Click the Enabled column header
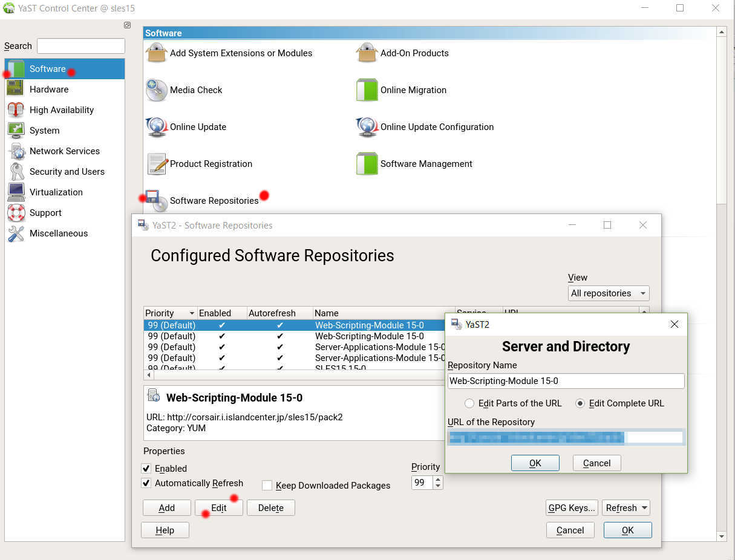 pos(222,313)
